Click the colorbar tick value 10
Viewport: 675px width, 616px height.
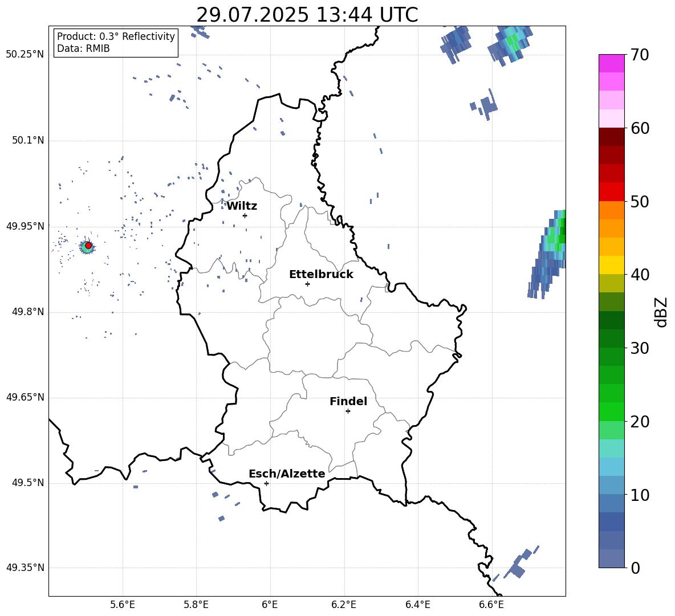[x=640, y=495]
